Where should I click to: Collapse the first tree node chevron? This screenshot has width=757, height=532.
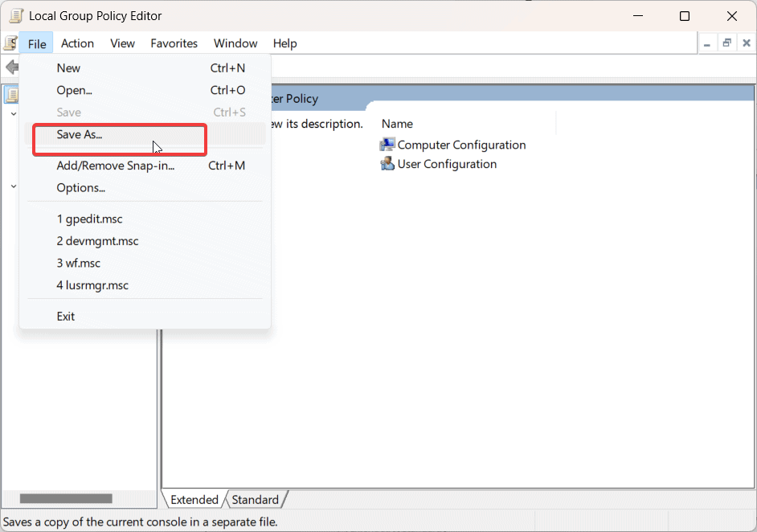point(14,114)
